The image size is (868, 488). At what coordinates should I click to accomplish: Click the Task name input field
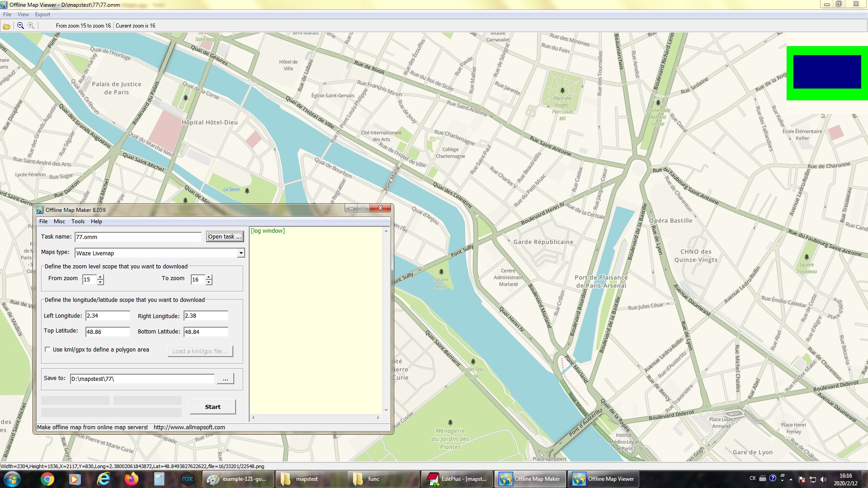(x=138, y=237)
